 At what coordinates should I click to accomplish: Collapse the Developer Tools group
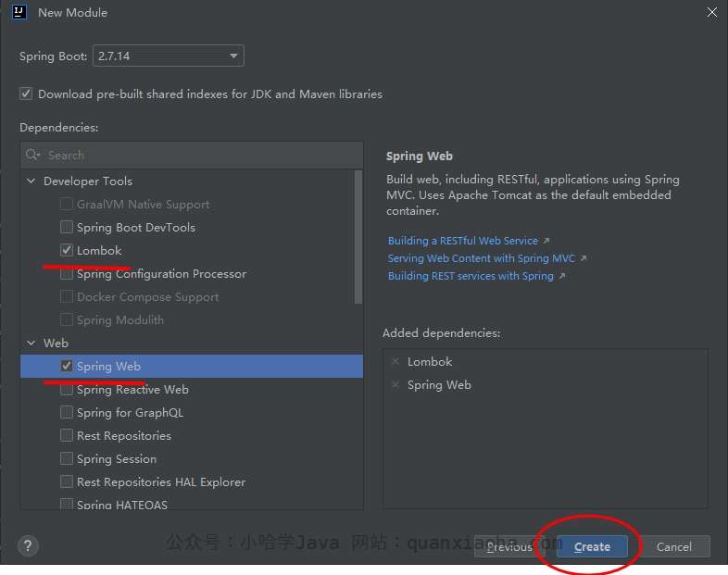(31, 181)
